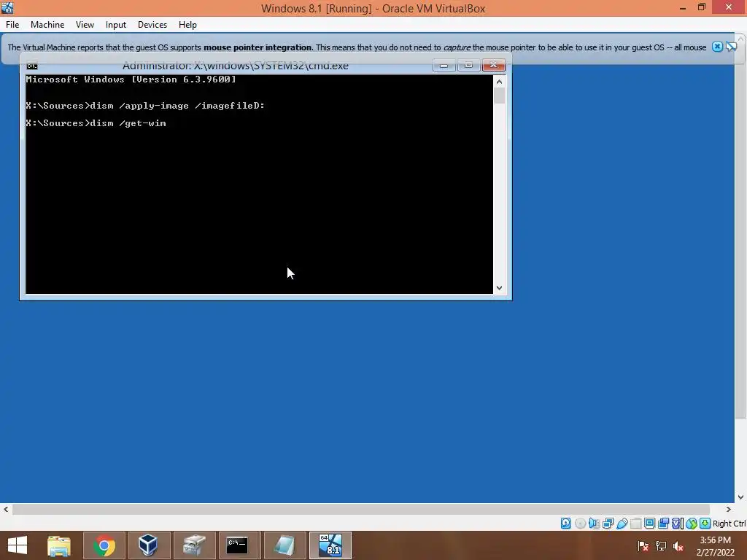747x560 pixels.
Task: Click the cmd scroll down arrow
Action: coord(499,287)
